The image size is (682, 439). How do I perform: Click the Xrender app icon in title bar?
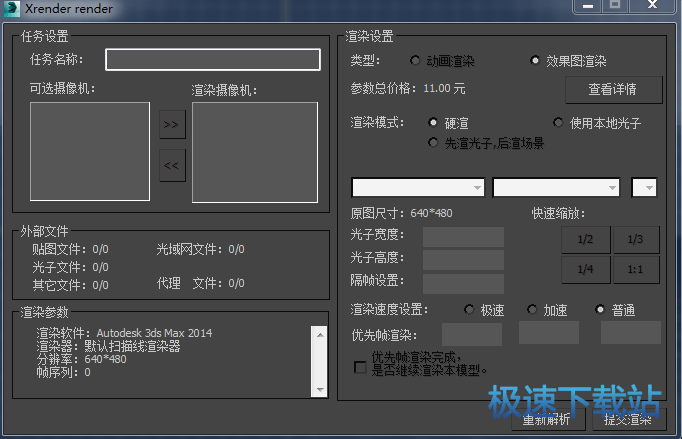point(12,8)
